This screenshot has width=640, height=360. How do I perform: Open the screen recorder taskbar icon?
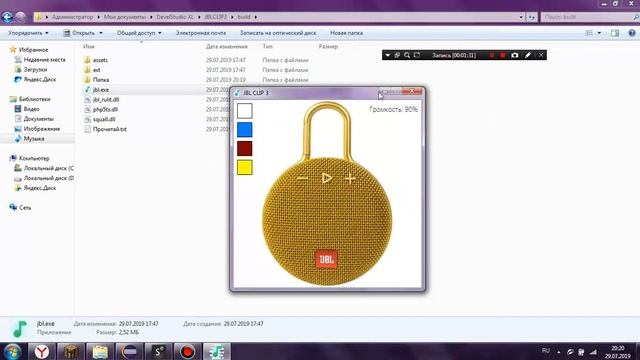coord(187,351)
